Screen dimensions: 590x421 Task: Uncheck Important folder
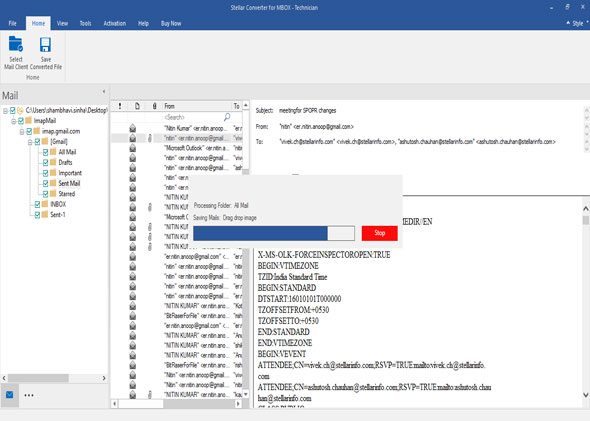[46, 173]
